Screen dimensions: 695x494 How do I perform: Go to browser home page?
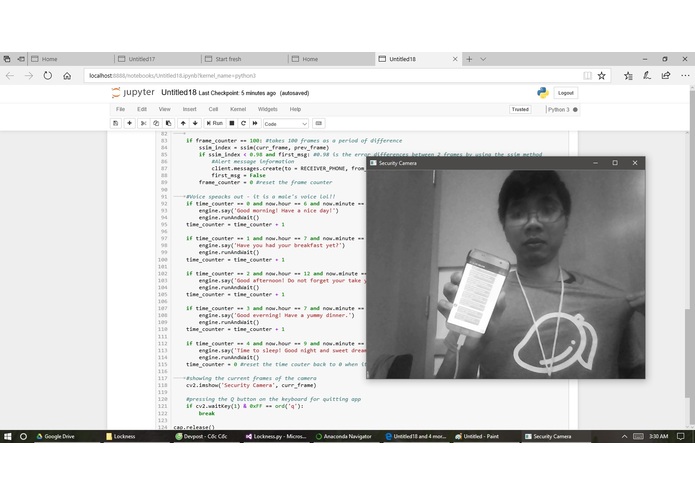67,76
